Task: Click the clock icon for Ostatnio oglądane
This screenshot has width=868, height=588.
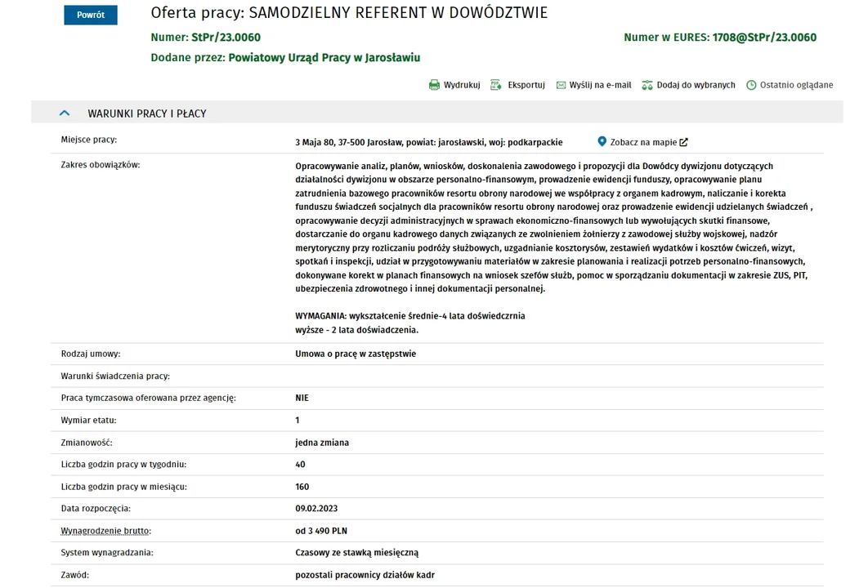Action: (751, 85)
